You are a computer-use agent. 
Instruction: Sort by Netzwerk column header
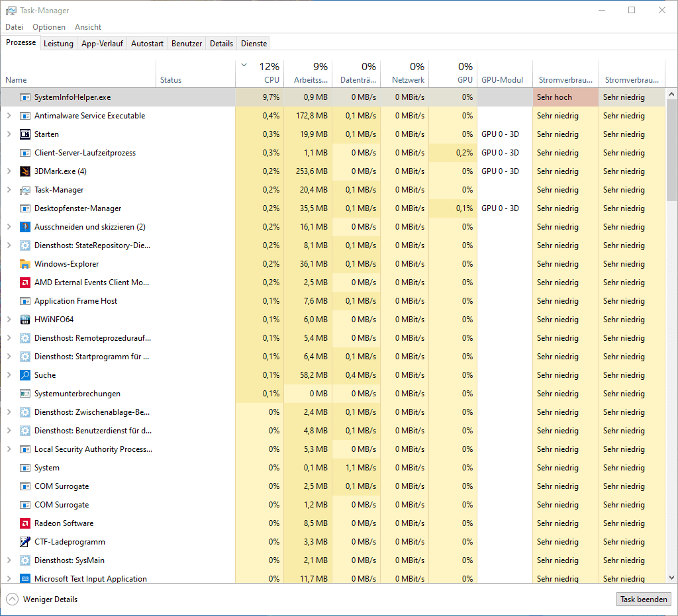click(x=405, y=73)
